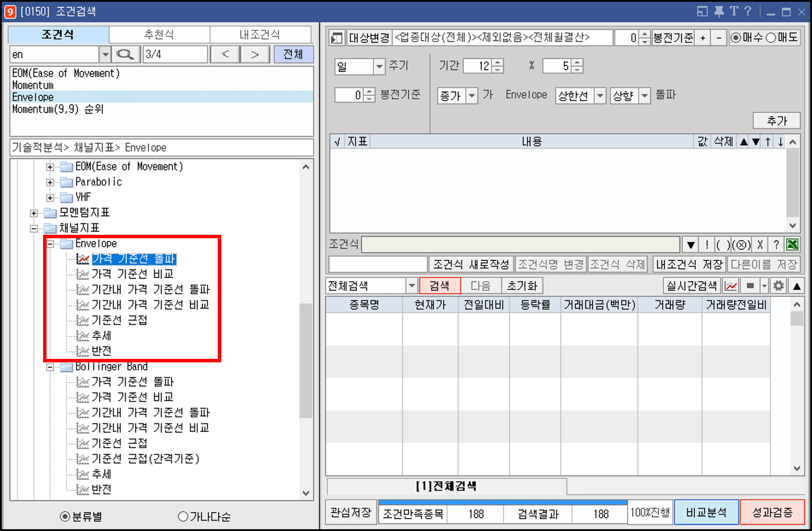Click the filled down-triangle in 지표 header

pos(756,142)
